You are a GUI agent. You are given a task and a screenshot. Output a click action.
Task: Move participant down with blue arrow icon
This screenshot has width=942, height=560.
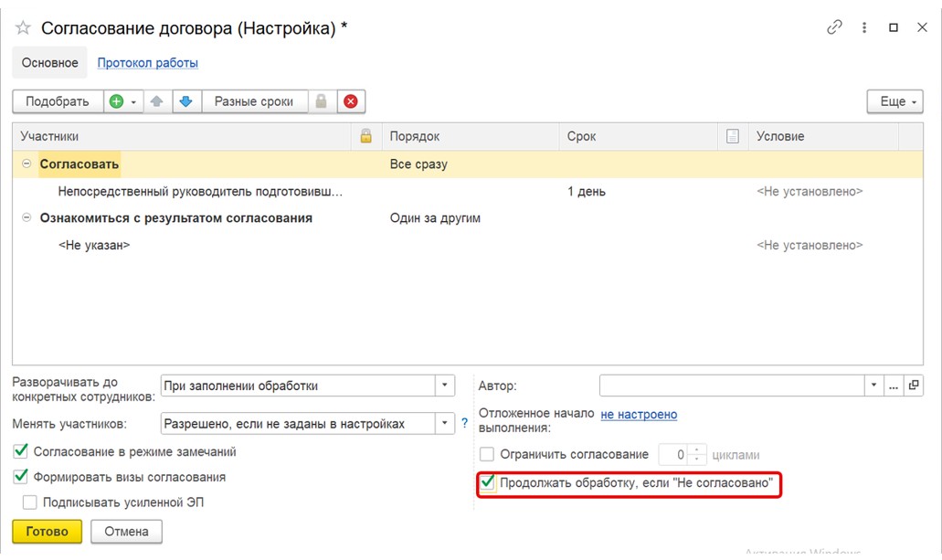coord(186,101)
